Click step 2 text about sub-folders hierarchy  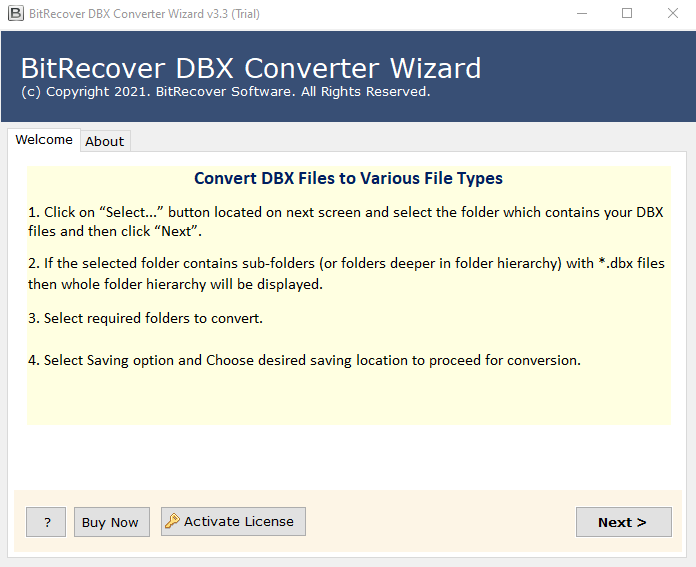coord(346,274)
